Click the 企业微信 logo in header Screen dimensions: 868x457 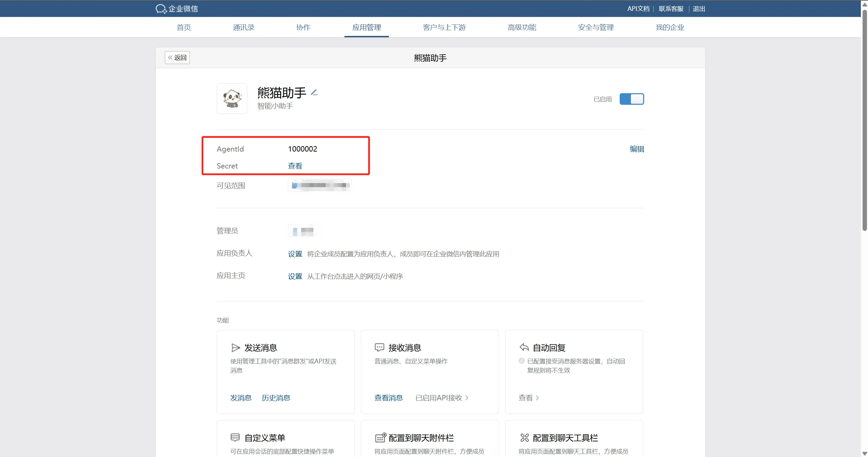click(177, 8)
